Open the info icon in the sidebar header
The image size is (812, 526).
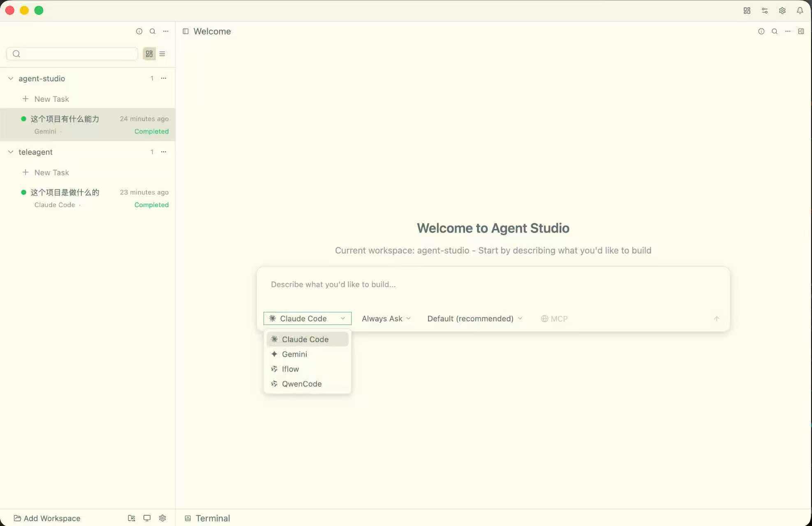(139, 31)
